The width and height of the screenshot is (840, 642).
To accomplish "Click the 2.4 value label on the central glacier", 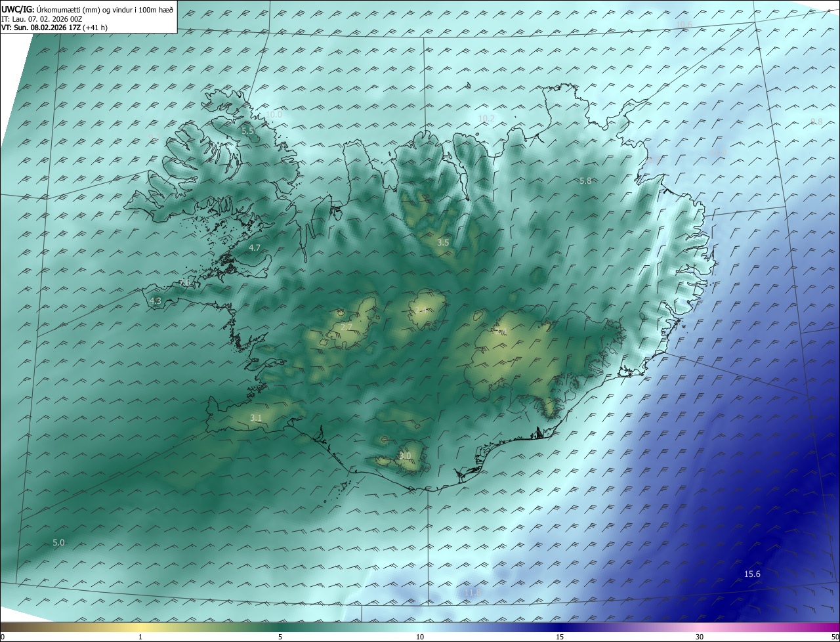I will click(421, 311).
